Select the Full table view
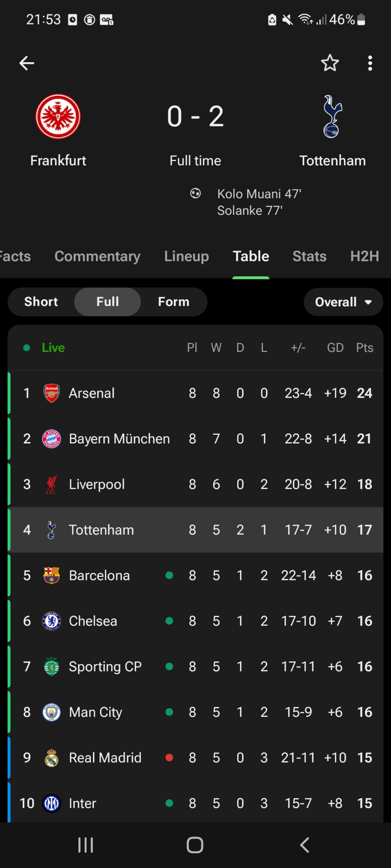The height and width of the screenshot is (868, 391). (x=107, y=302)
